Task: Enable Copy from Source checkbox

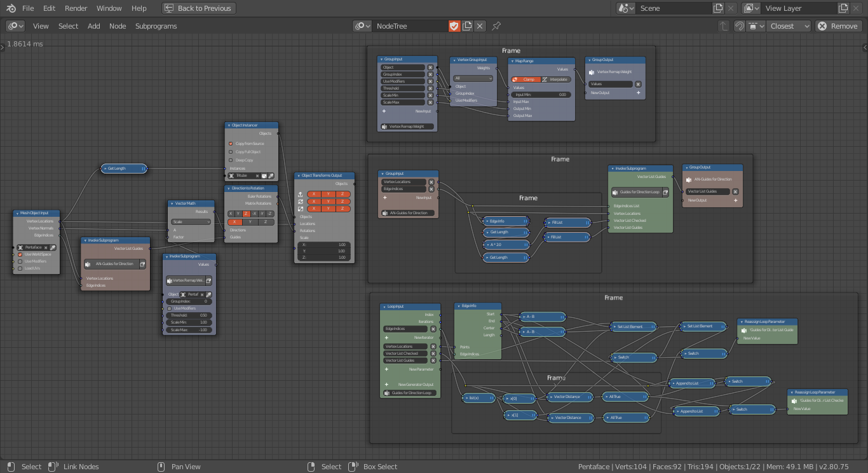Action: 231,144
